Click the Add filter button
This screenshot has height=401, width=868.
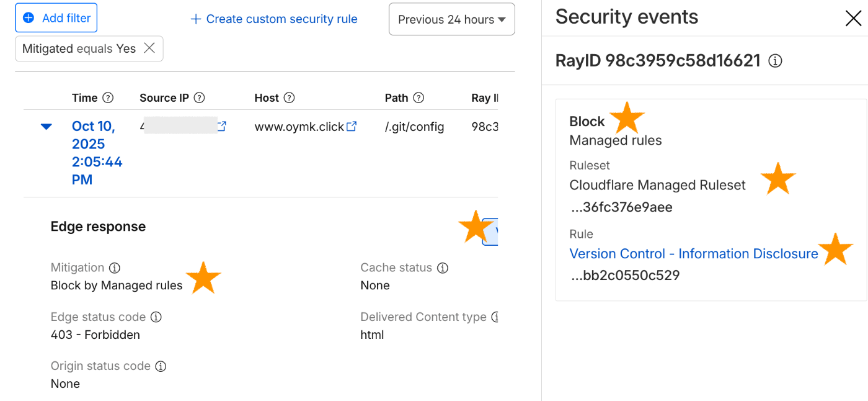point(56,18)
